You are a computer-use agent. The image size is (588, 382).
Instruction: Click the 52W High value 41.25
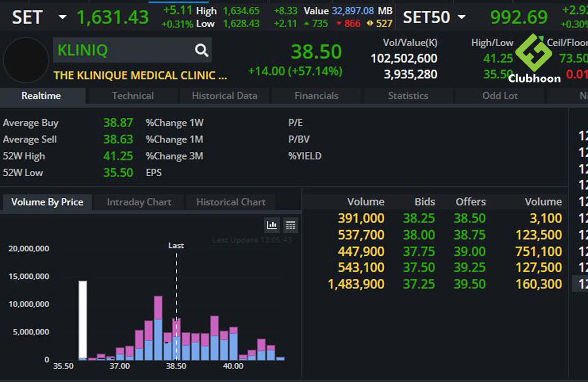118,156
